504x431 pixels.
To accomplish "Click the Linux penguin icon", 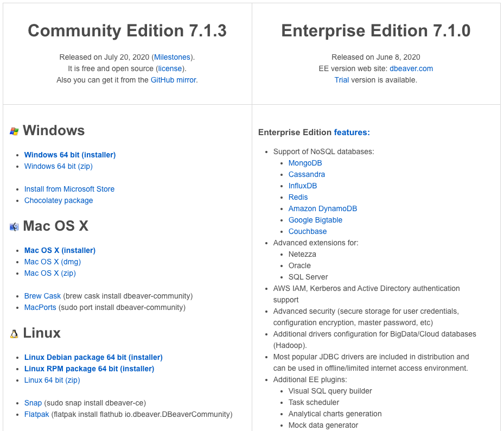I will coord(14,334).
